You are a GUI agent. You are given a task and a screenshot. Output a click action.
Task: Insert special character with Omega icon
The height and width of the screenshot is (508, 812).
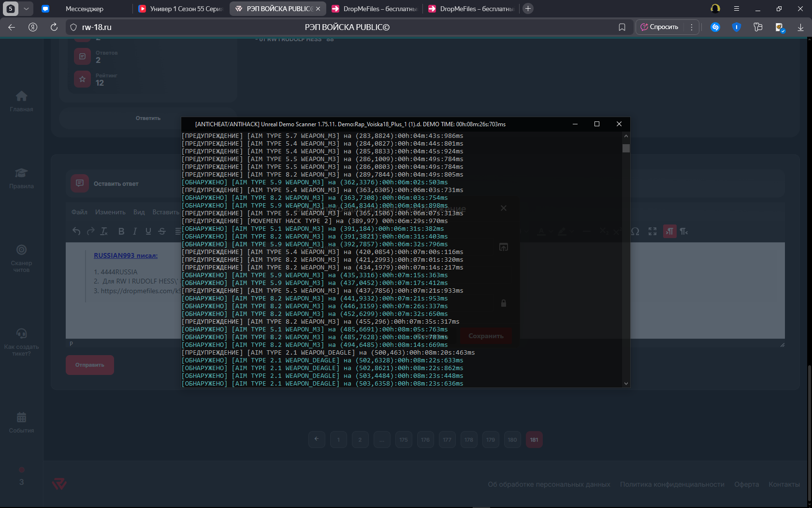point(635,232)
